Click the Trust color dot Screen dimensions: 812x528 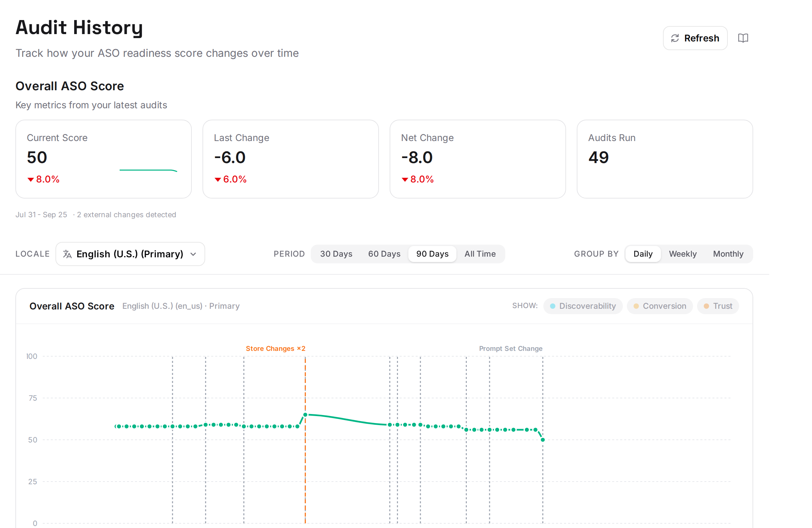(707, 306)
